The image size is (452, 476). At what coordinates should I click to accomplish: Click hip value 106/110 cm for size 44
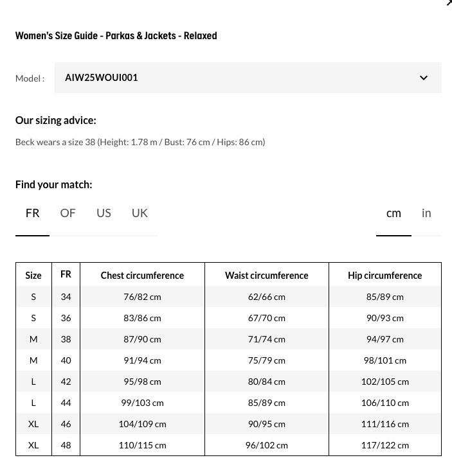(384, 403)
